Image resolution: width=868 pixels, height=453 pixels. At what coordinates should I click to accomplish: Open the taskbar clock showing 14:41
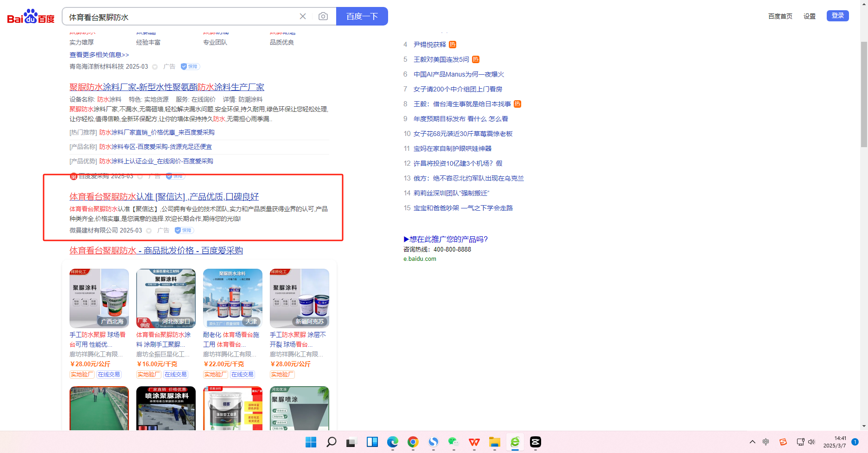coord(835,442)
